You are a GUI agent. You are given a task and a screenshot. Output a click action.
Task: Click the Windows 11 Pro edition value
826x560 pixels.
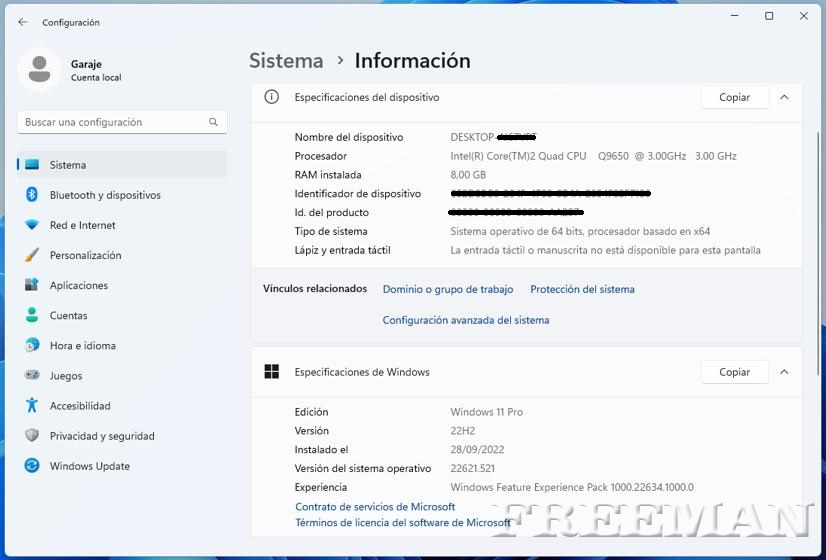(486, 412)
